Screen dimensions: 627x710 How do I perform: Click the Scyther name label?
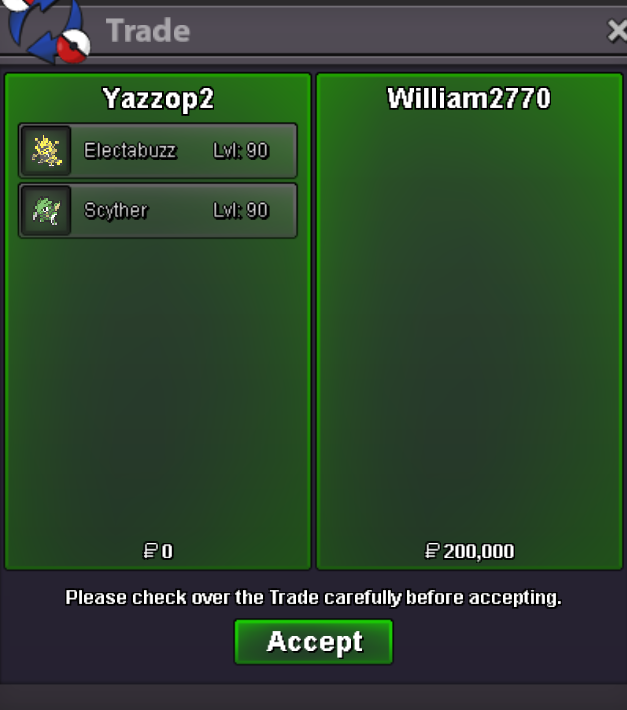pos(116,211)
